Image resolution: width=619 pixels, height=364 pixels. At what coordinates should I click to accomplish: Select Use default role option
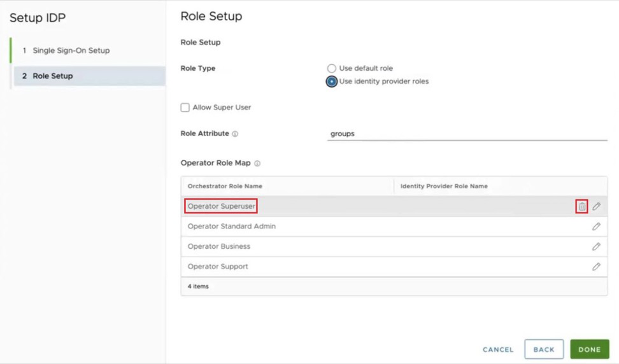click(x=331, y=68)
